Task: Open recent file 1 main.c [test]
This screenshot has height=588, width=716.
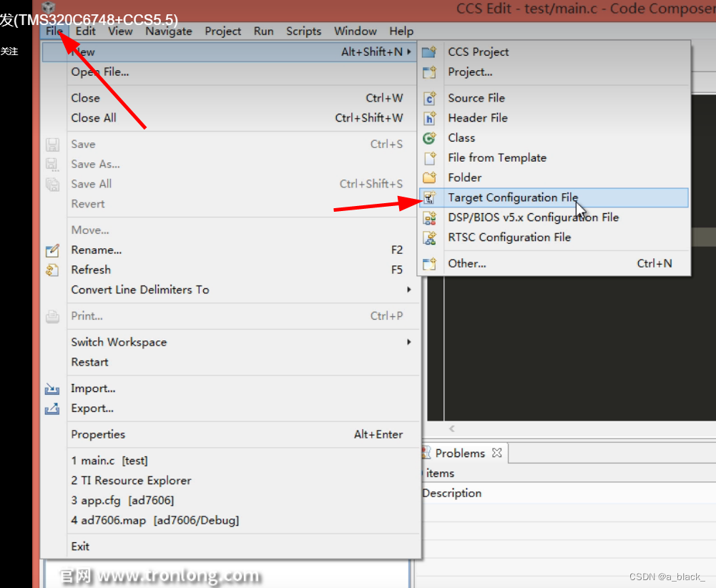Action: coord(230,461)
